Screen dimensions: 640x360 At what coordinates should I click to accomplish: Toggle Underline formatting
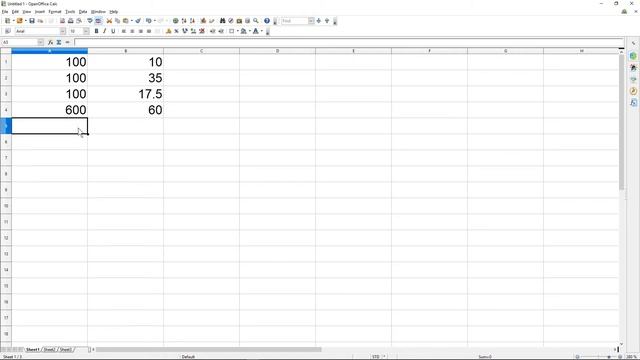point(113,31)
